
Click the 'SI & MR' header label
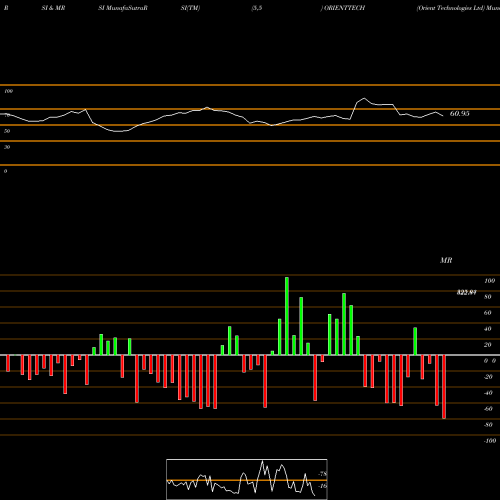coord(53,8)
